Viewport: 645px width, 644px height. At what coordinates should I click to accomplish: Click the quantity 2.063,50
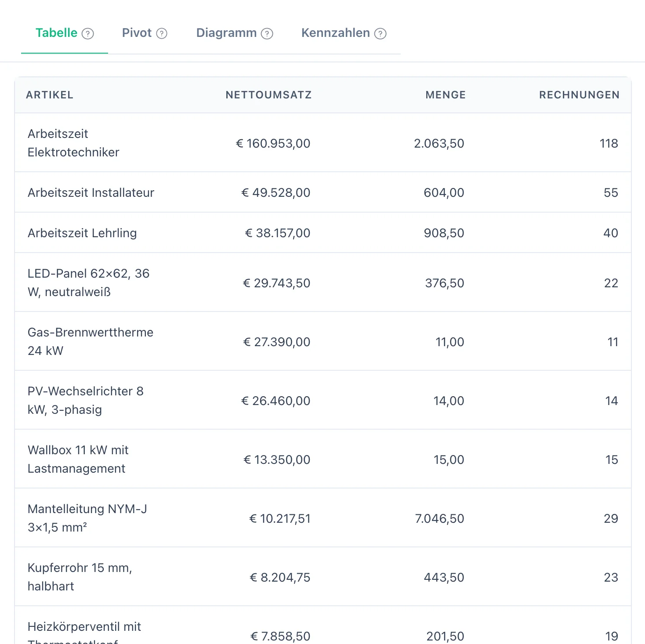pyautogui.click(x=439, y=143)
